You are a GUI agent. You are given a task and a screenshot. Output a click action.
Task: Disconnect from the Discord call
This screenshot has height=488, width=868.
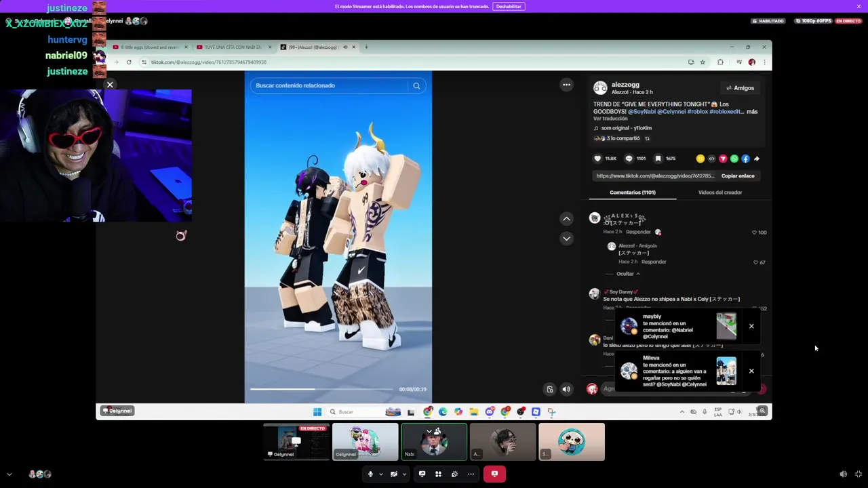(494, 474)
